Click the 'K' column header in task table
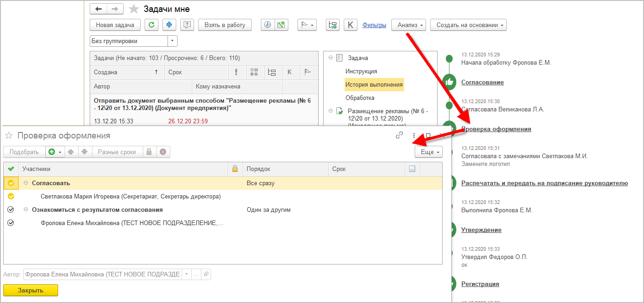This screenshot has width=644, height=303. coord(290,72)
